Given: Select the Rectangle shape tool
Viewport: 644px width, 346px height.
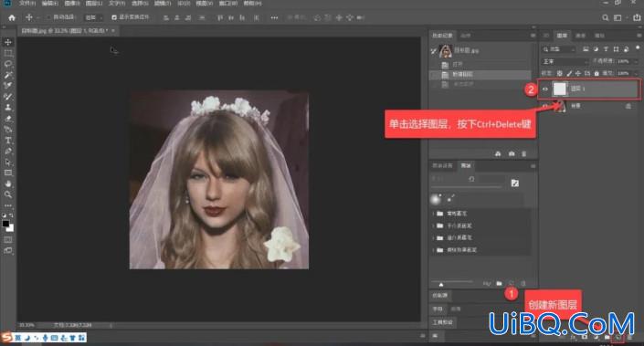Looking at the screenshot, I should (8, 173).
